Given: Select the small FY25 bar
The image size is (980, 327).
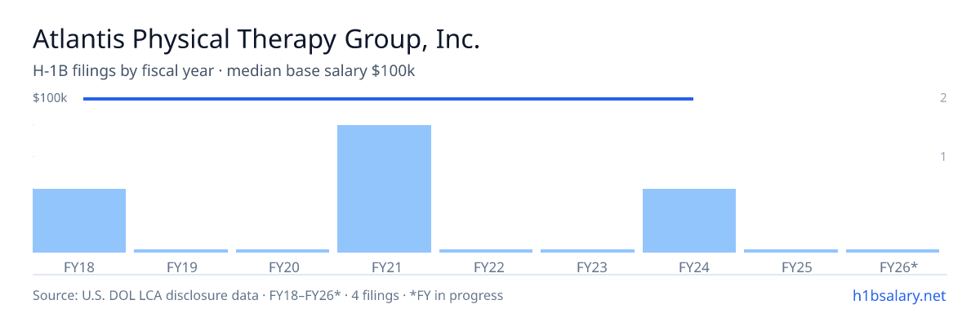Looking at the screenshot, I should [x=791, y=251].
